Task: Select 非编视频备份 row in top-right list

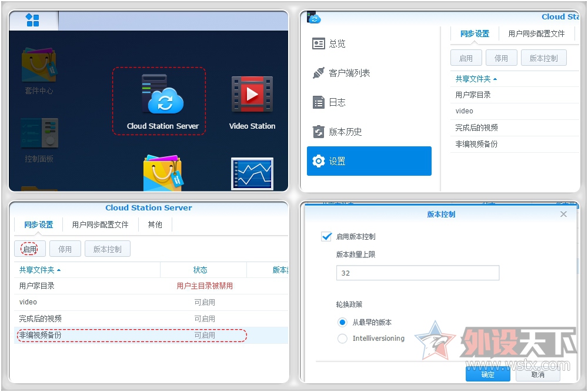Action: pos(514,145)
